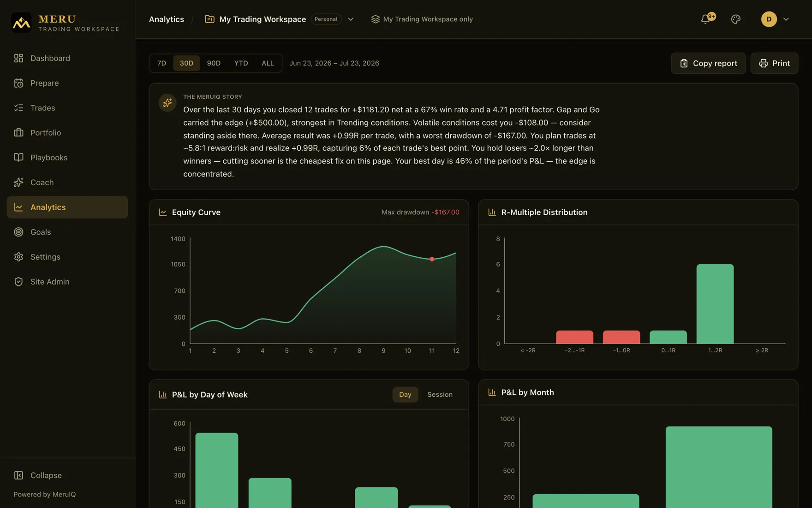Click the workspace folder icon
This screenshot has height=508, width=812.
click(x=209, y=19)
